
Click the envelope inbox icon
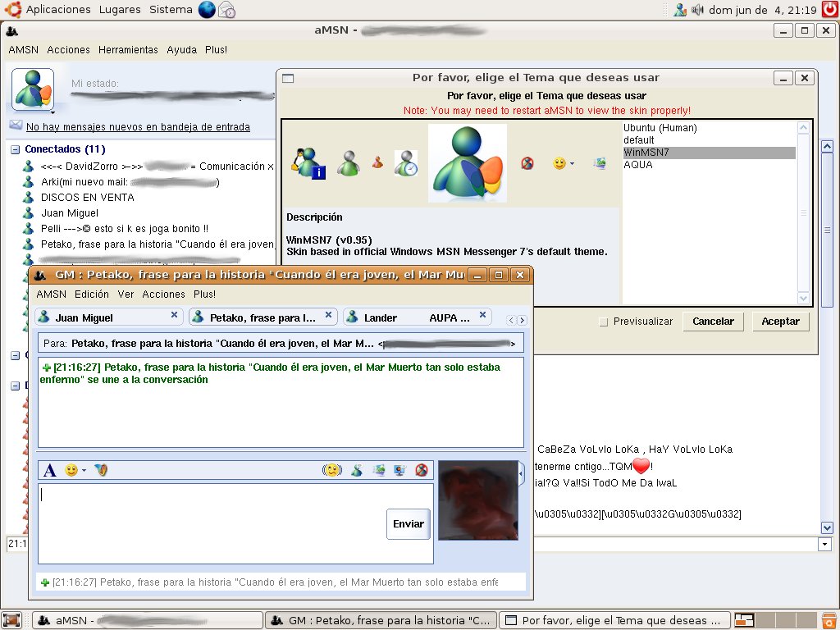(x=16, y=126)
